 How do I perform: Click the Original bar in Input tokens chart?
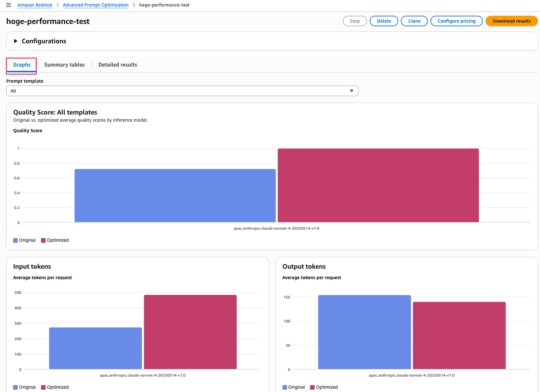click(x=95, y=348)
